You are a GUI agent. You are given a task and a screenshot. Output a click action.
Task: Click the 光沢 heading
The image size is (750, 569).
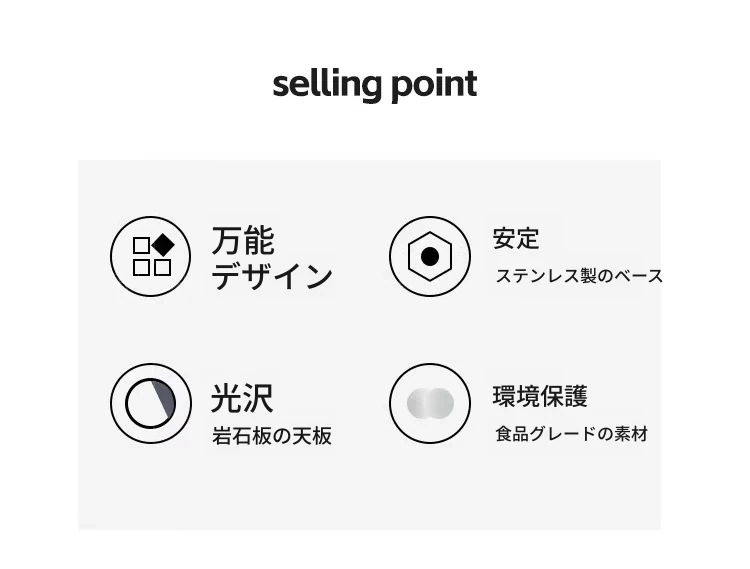point(243,398)
